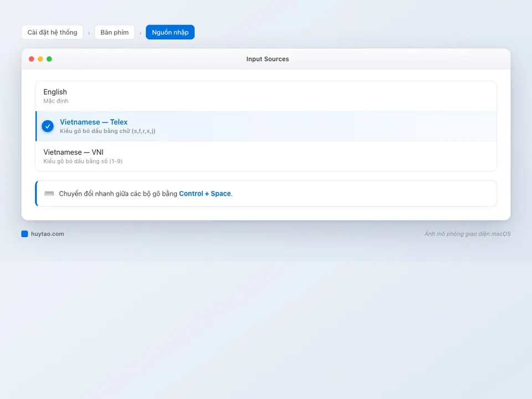This screenshot has width=532, height=399.
Task: Choose the English input source
Action: point(266,96)
